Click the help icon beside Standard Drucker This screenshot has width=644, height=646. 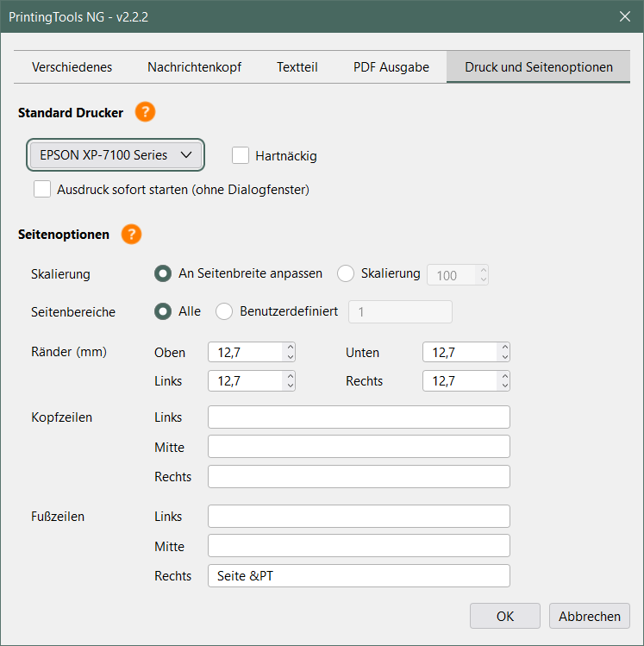(145, 112)
